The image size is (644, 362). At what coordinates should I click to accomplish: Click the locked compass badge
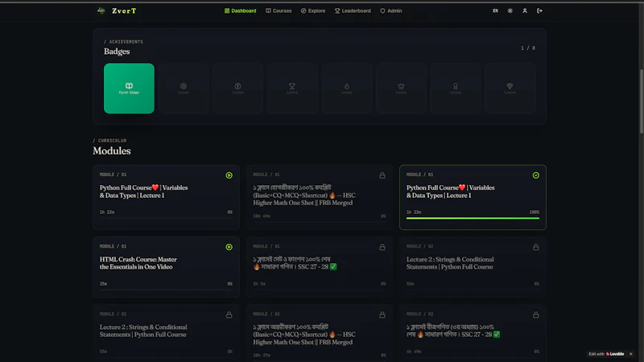(x=237, y=88)
